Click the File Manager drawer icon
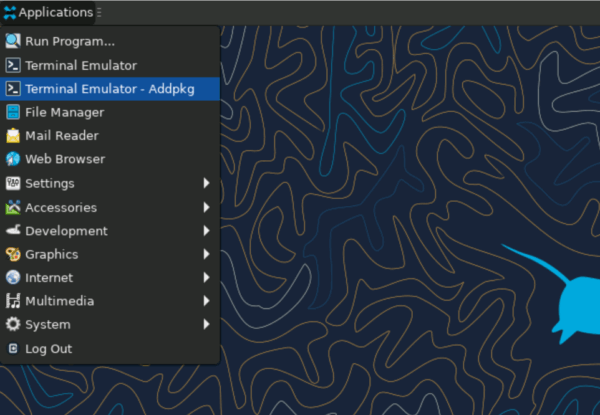600x415 pixels. 13,112
